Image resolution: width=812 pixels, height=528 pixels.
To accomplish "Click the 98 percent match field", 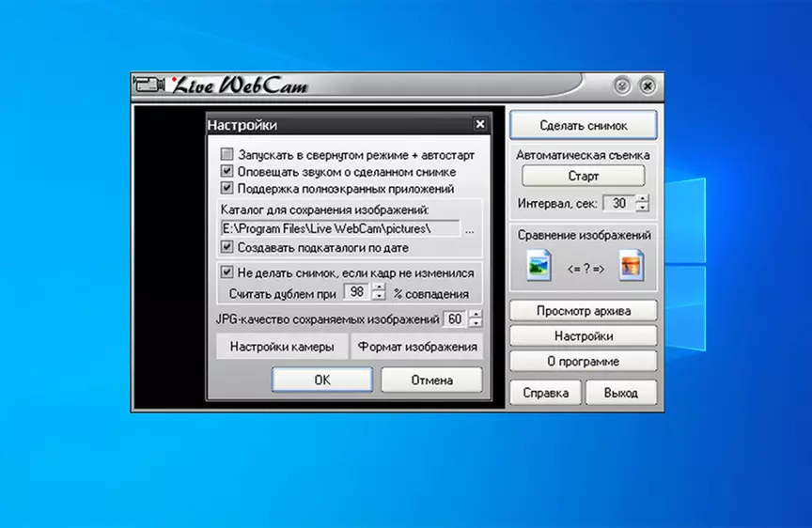I will click(357, 292).
